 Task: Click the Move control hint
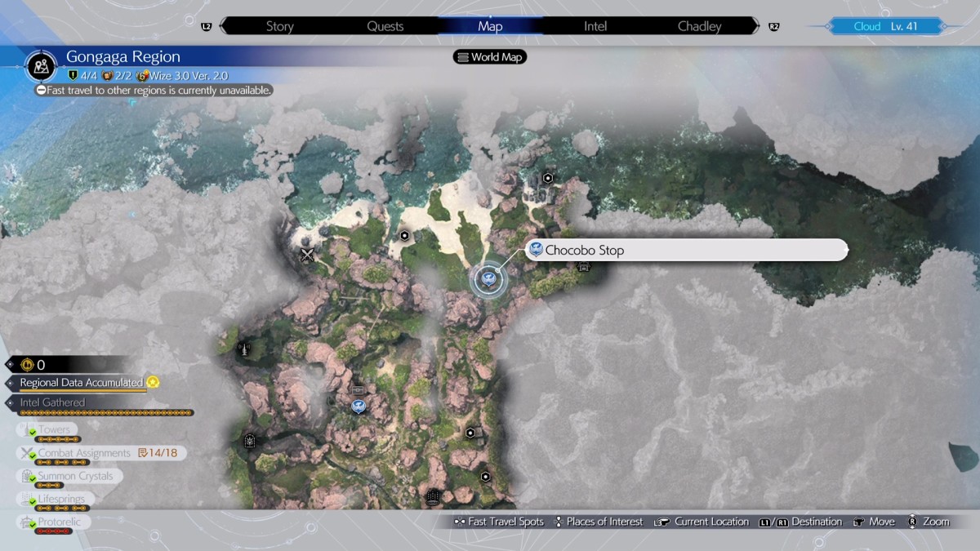point(874,522)
